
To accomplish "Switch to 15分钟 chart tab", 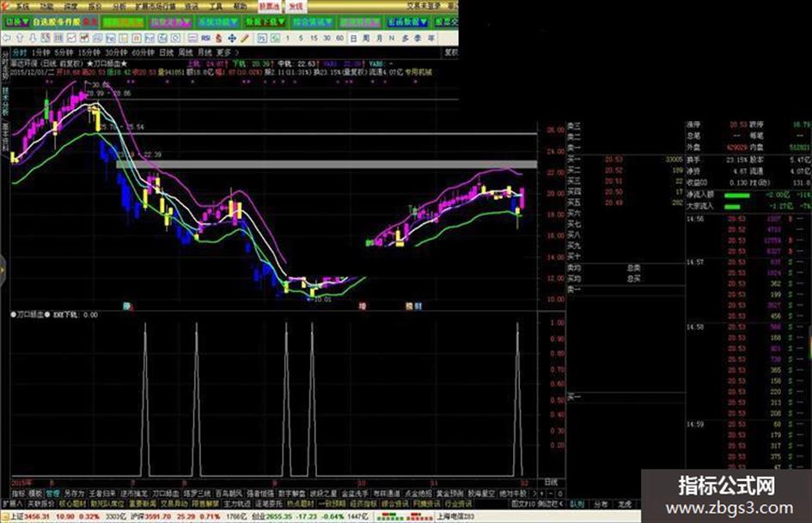I will tap(89, 52).
